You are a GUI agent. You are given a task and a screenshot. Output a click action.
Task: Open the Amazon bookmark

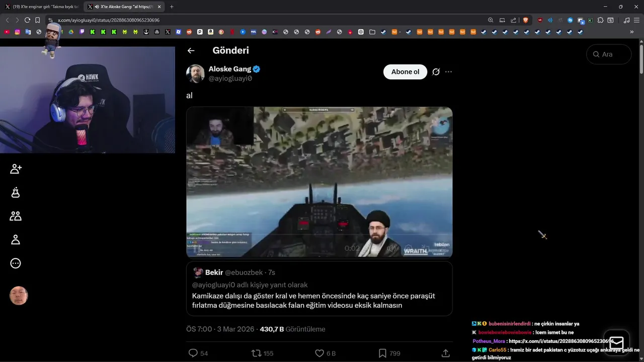[x=210, y=32]
